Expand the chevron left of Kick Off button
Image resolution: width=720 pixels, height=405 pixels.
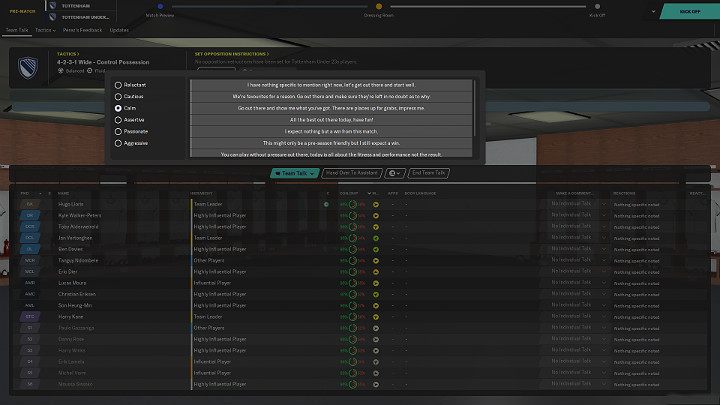(653, 11)
